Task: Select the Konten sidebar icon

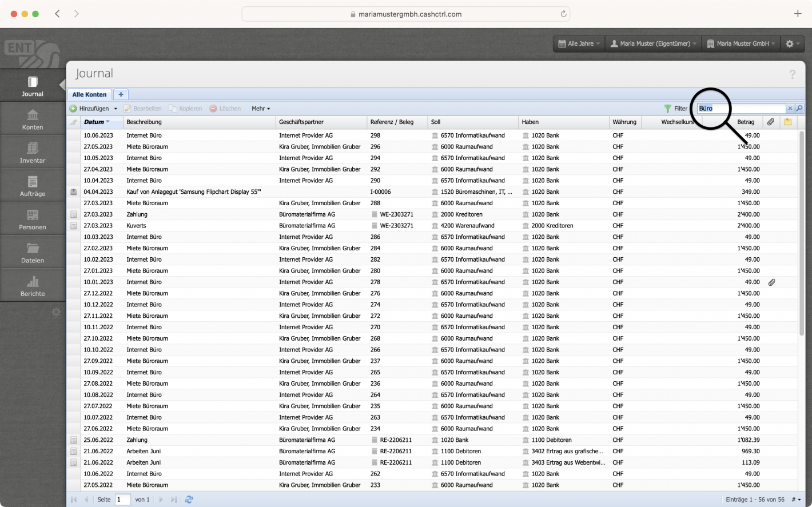Action: coord(32,118)
